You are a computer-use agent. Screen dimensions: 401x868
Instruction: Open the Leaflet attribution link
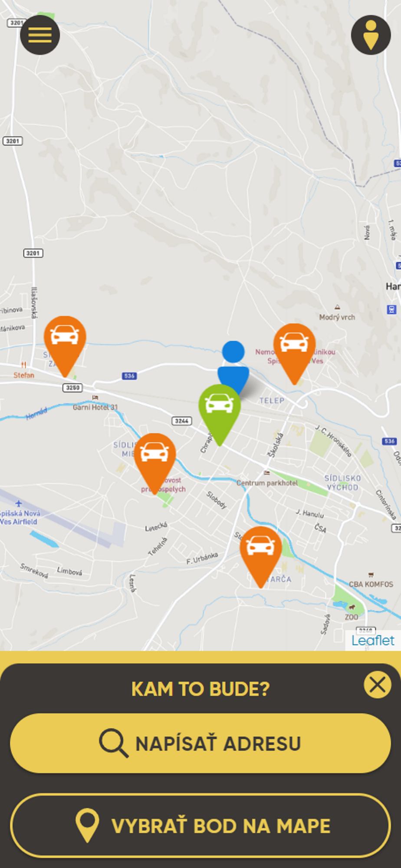373,641
